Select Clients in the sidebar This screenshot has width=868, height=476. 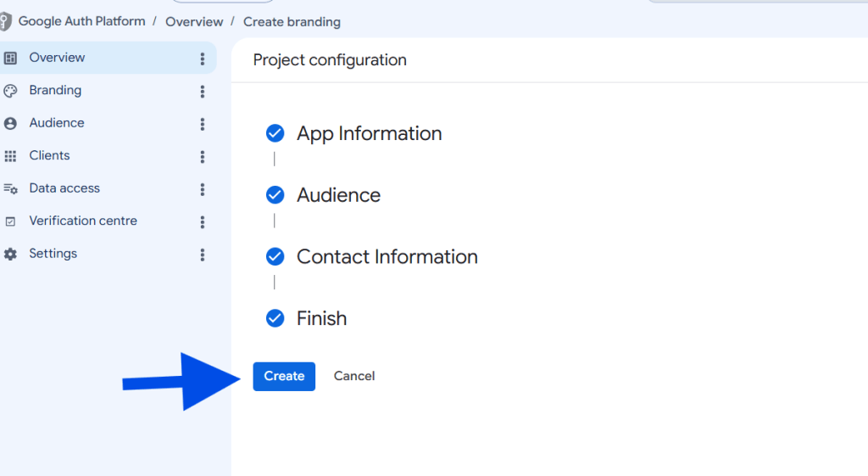pos(50,156)
